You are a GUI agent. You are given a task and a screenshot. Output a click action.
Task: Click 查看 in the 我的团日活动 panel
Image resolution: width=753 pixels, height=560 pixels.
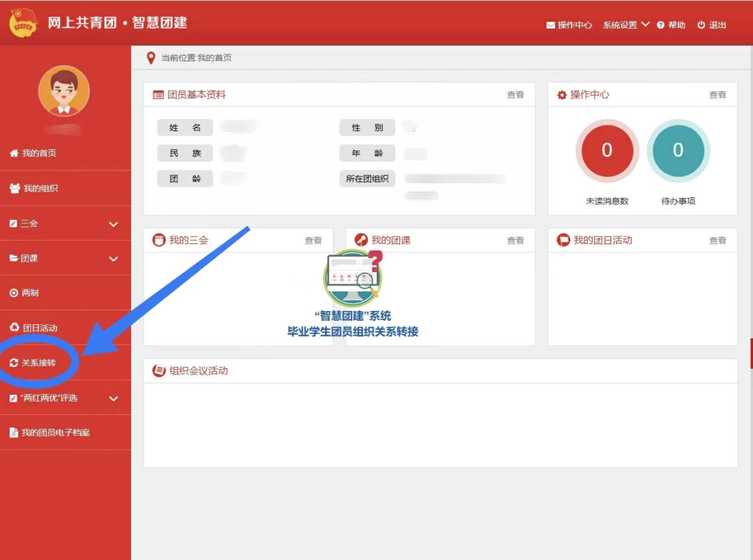(717, 240)
